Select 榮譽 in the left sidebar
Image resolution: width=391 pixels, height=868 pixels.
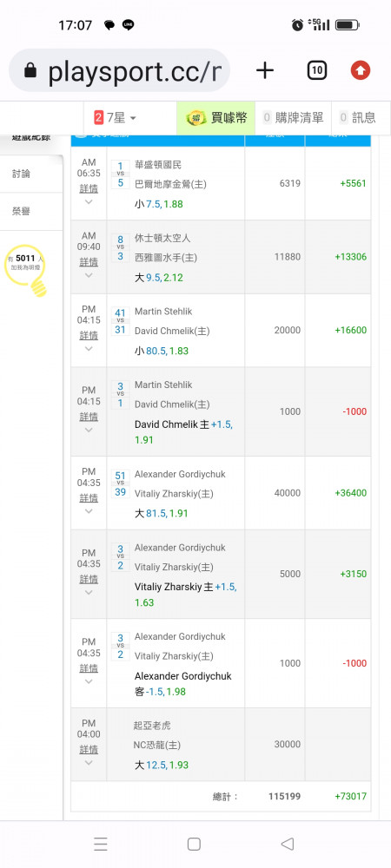point(22,211)
